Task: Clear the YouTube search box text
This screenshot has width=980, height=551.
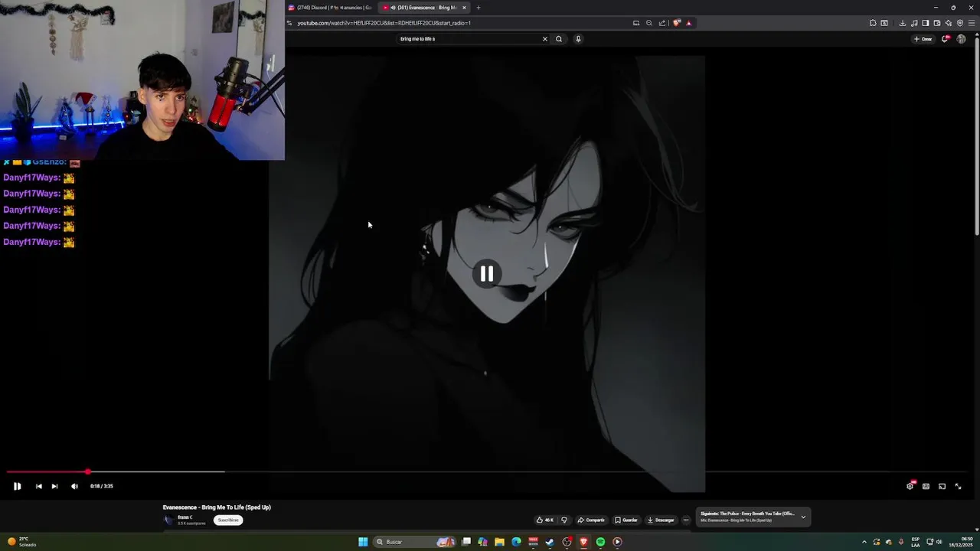Action: [545, 39]
